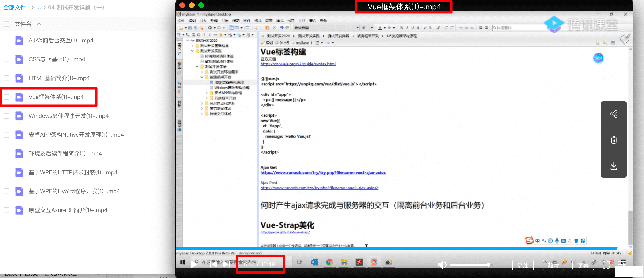Expand the 持续交付体系 tree node in the video

click(x=202, y=114)
